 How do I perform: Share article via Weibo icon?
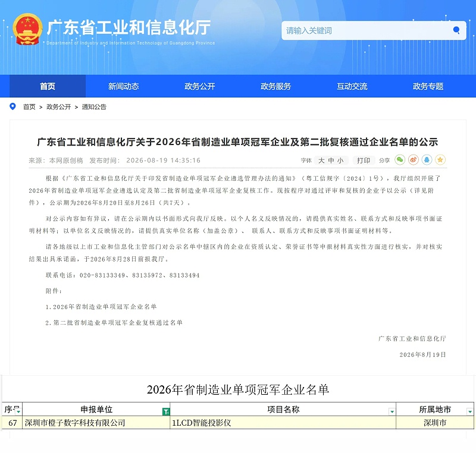[413, 160]
